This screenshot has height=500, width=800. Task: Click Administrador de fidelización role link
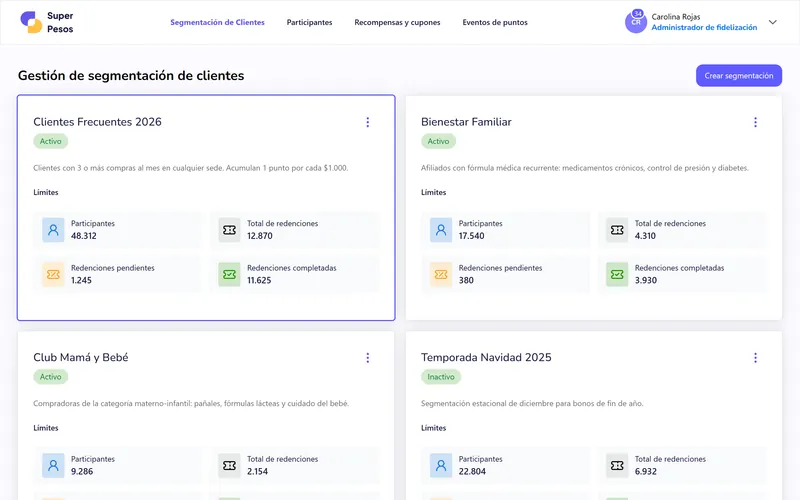click(x=704, y=28)
